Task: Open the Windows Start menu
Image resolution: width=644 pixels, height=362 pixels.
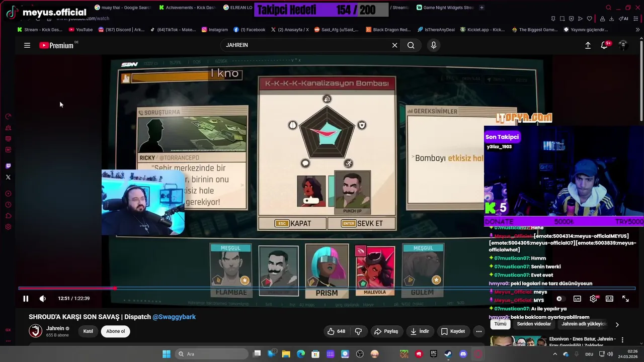Action: click(x=166, y=354)
